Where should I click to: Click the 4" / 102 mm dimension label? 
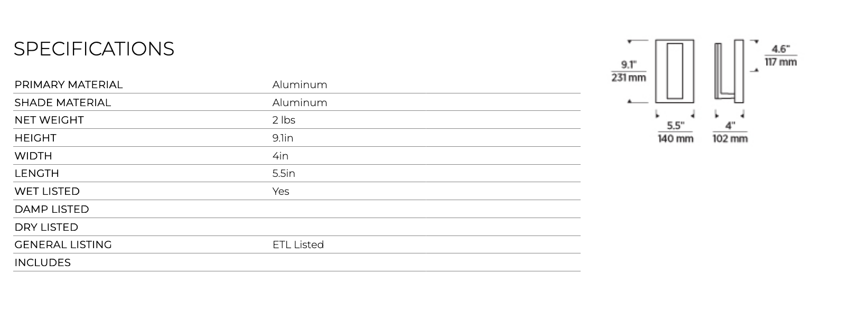tap(730, 132)
